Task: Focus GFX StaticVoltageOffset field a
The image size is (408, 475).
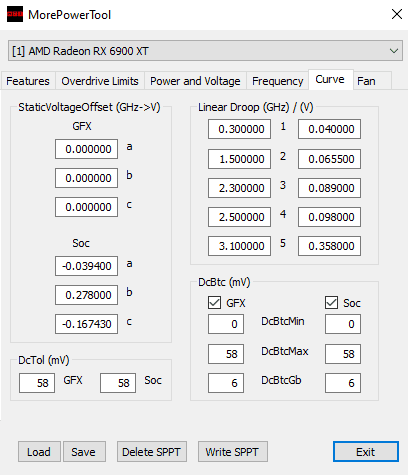Action: coord(86,149)
